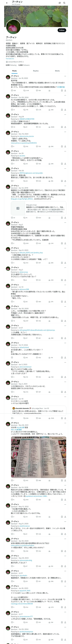The height and width of the screenshot is (644, 72).
Task: Click the Follow button
Action: [62, 30]
